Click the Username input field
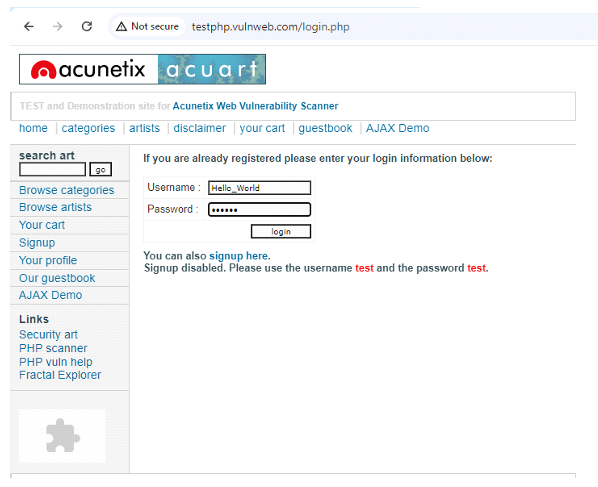Viewport: 598px width, 487px height. 259,188
